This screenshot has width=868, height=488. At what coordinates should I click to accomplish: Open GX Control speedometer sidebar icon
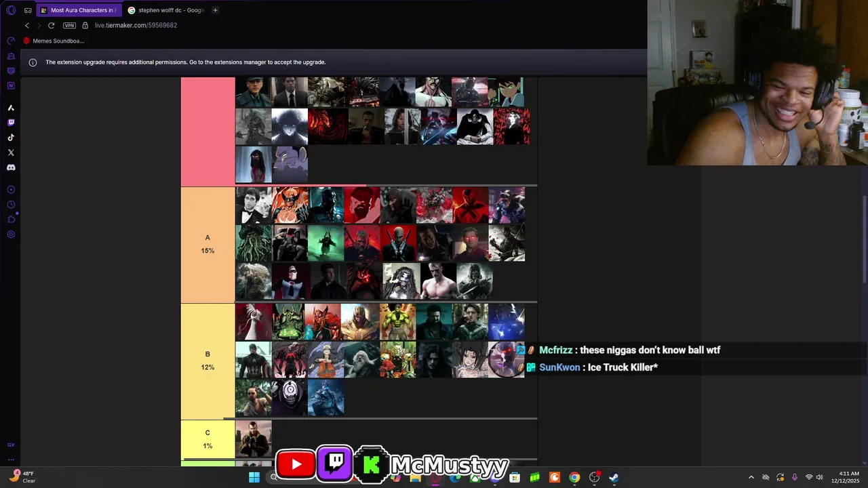click(x=11, y=41)
